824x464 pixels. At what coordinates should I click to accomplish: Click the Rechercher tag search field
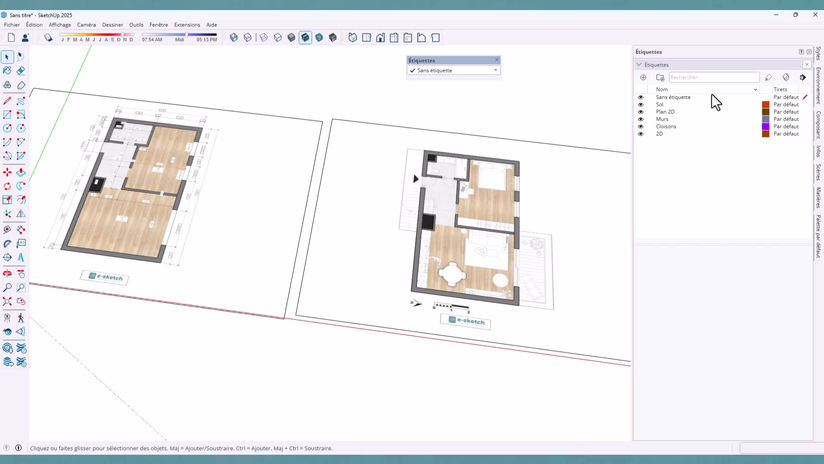tap(714, 77)
